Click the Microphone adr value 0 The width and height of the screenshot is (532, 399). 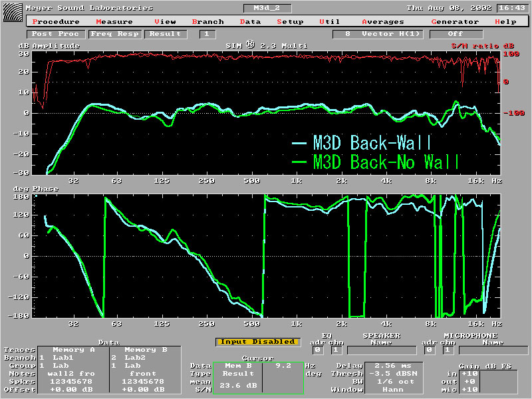click(x=430, y=350)
